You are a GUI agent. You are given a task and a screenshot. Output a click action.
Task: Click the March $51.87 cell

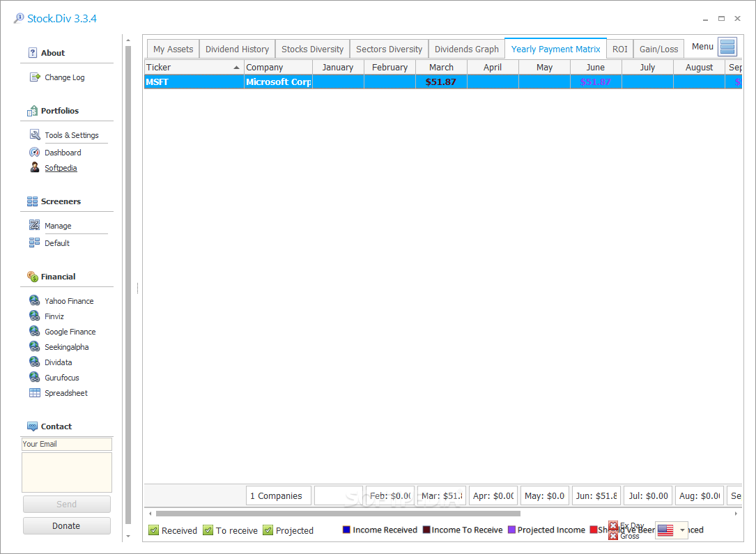click(x=441, y=82)
